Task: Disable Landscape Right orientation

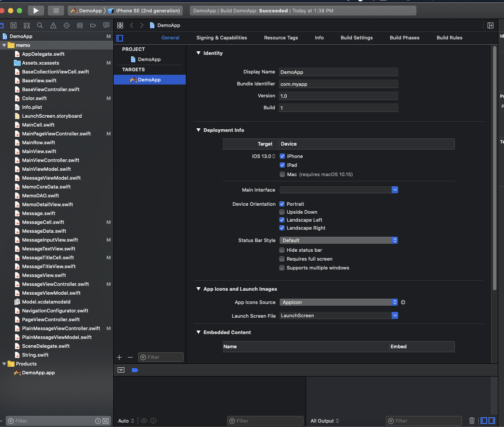Action: [x=282, y=228]
